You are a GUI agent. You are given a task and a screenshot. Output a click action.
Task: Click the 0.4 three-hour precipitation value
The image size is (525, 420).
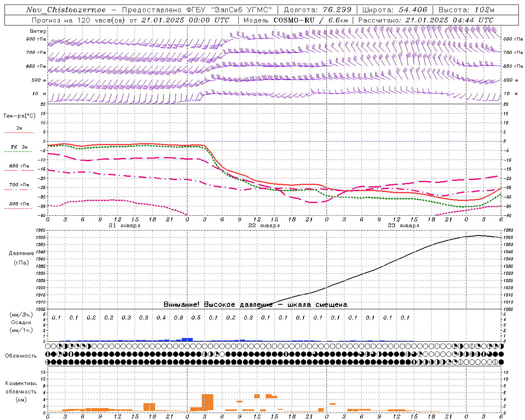coord(161,318)
